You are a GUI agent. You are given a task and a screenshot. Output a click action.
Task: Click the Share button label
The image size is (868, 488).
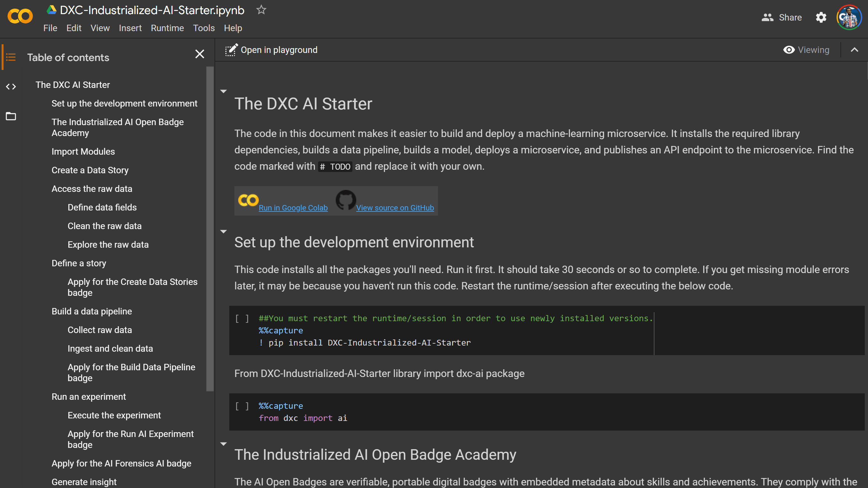(790, 17)
